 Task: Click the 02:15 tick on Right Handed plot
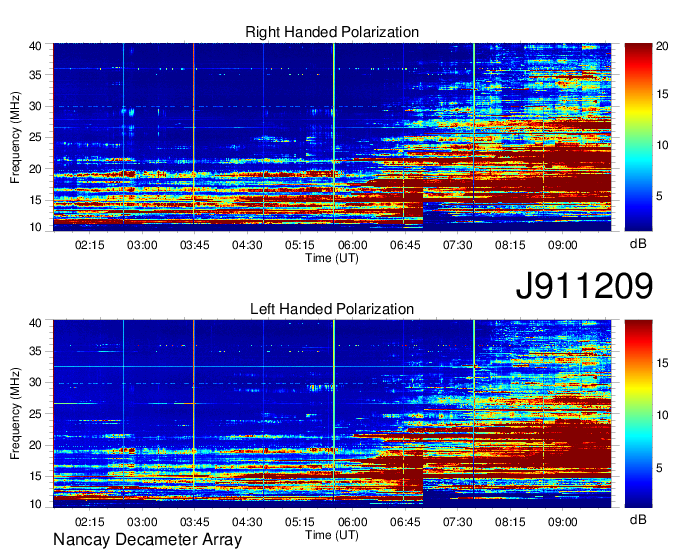coord(90,245)
